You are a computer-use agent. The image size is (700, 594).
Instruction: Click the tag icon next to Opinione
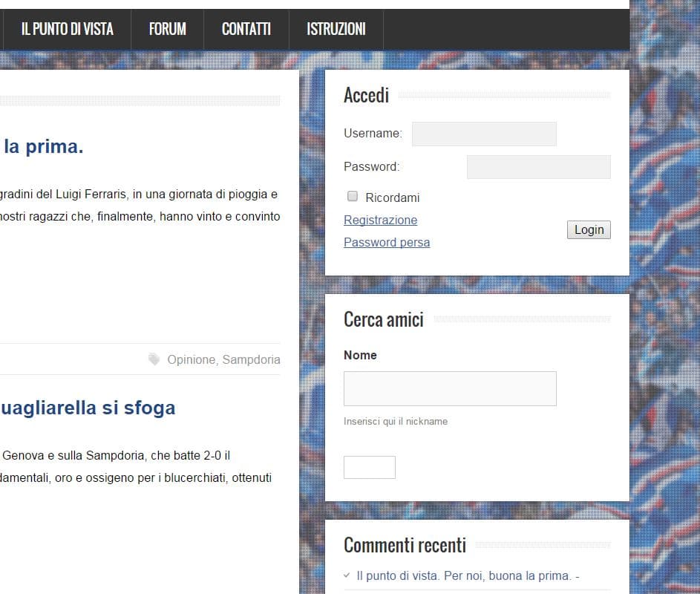154,359
